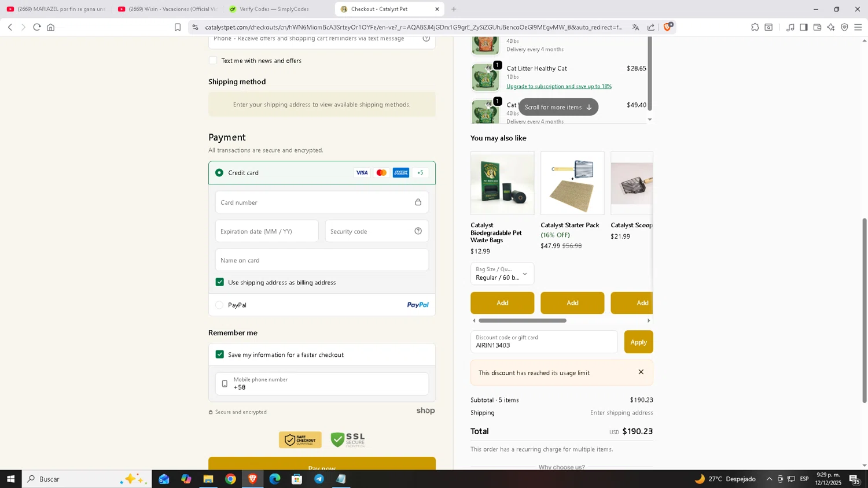Open Outlook from the taskbar
The width and height of the screenshot is (868, 488).
pyautogui.click(x=164, y=479)
